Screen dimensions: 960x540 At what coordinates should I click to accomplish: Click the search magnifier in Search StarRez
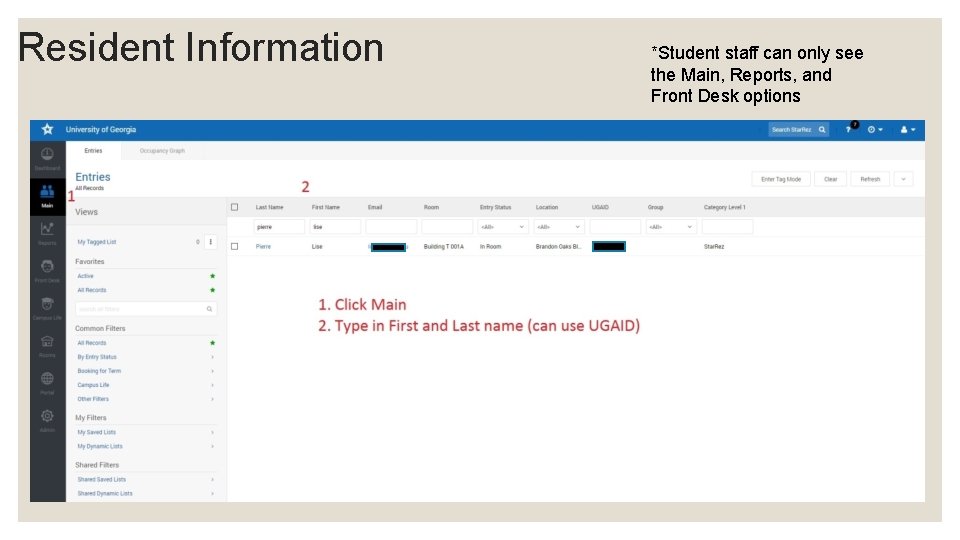click(x=822, y=129)
